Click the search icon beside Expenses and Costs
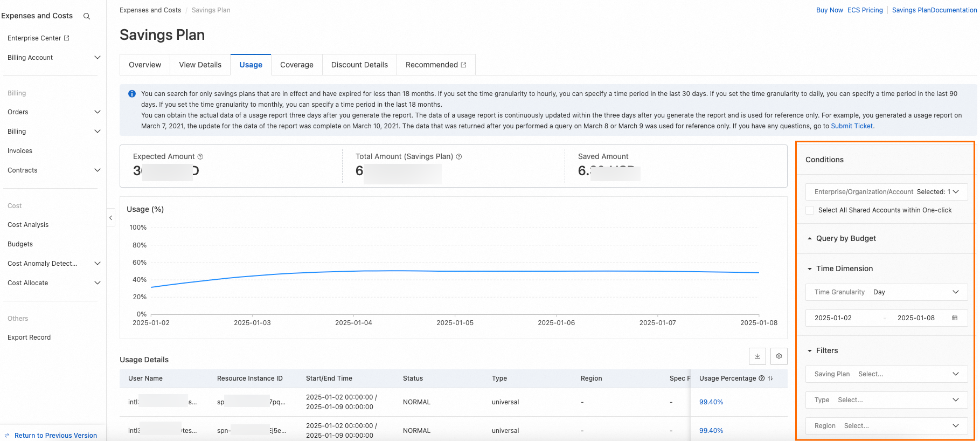Viewport: 980px width, 441px height. click(x=86, y=16)
